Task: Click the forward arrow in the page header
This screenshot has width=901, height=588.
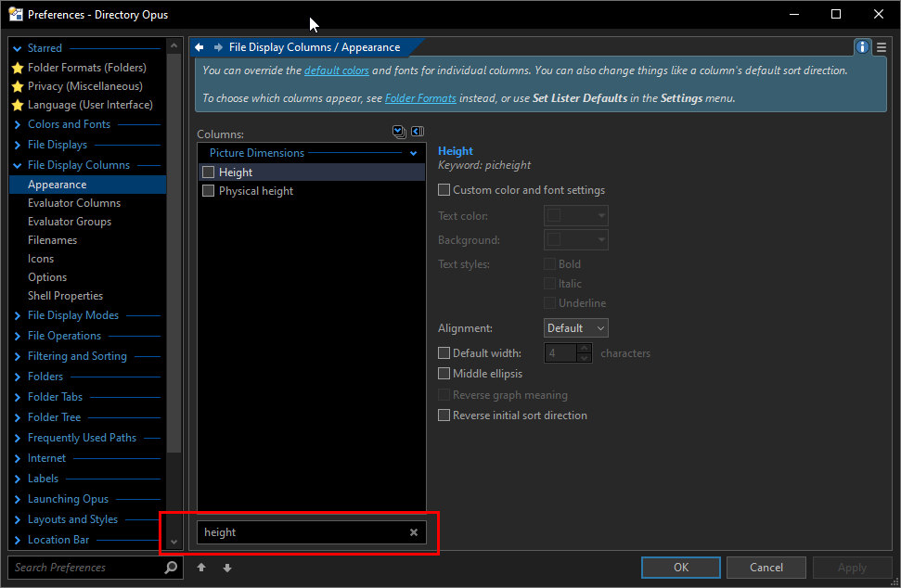Action: 218,47
